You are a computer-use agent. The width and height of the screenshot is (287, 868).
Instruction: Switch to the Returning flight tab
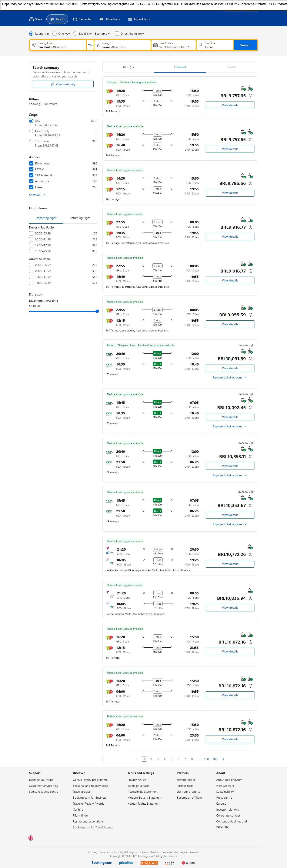coord(80,218)
